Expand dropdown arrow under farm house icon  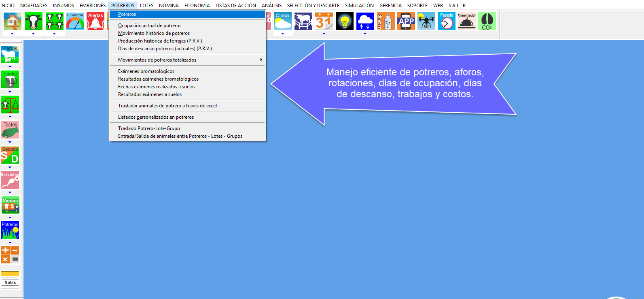point(13,34)
